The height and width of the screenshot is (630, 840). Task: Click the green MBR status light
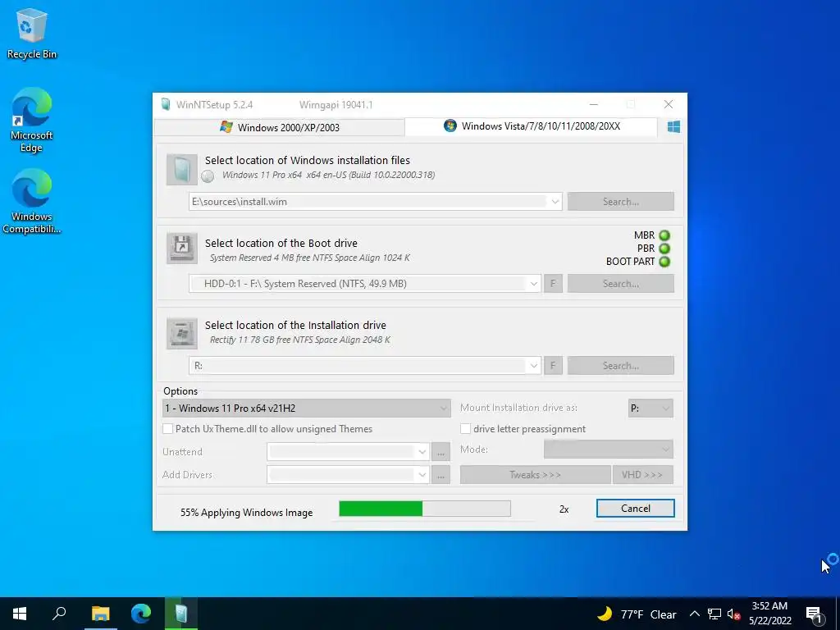(x=664, y=235)
